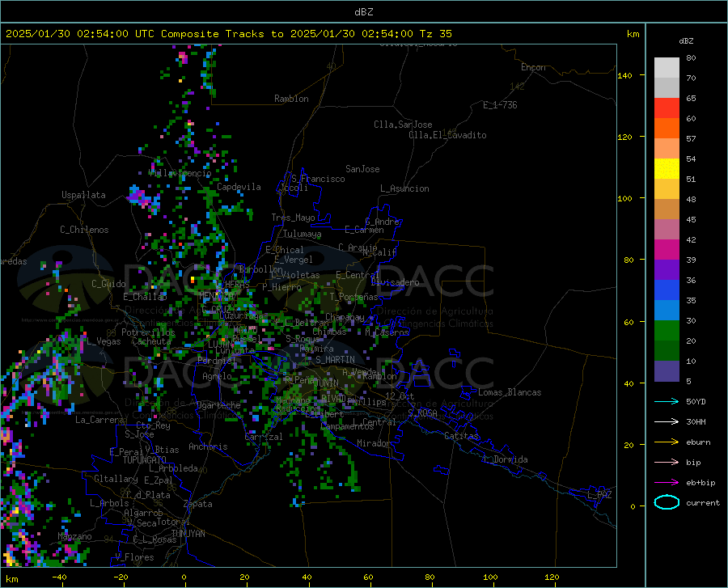The height and width of the screenshot is (588, 728).
Task: Choose the bright green 20-30 dBZ swatch
Action: [x=667, y=331]
